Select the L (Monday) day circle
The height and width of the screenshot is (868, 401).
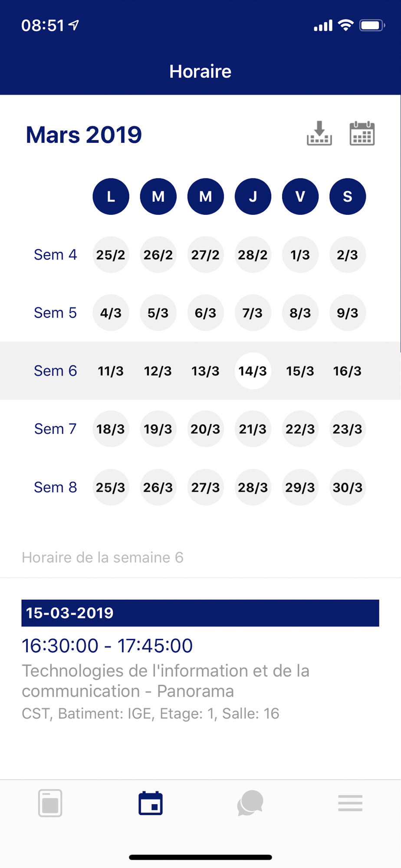(x=111, y=197)
